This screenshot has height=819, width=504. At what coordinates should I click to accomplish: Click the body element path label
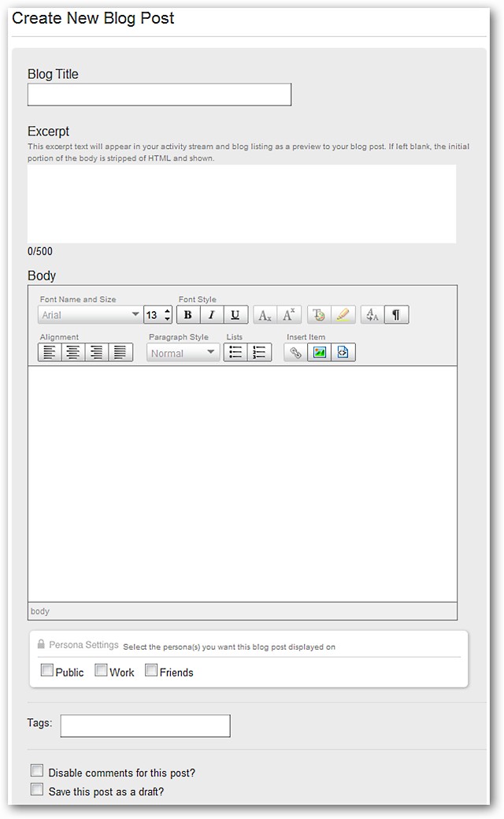(40, 611)
